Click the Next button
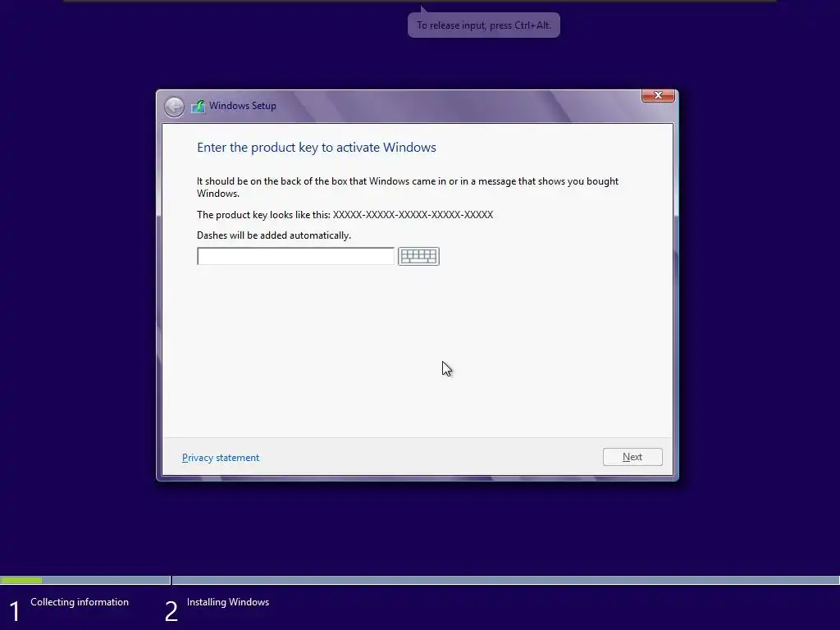 632,457
